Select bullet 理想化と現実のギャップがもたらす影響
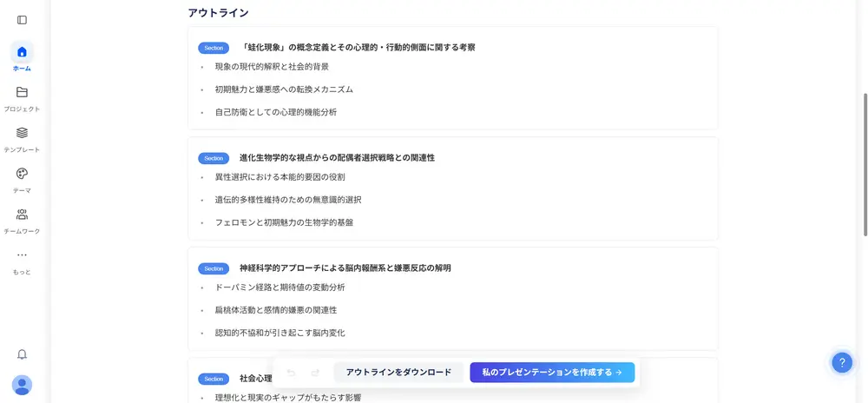This screenshot has height=403, width=868. point(288,397)
